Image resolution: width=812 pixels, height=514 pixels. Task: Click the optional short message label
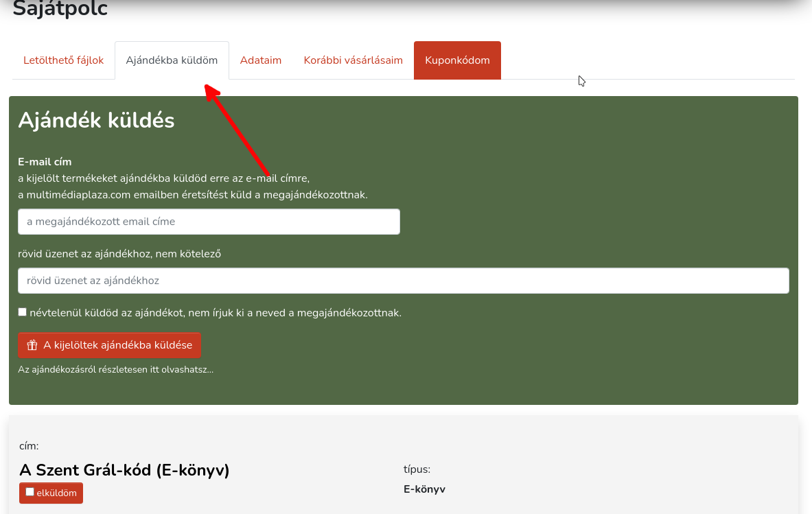(x=119, y=254)
